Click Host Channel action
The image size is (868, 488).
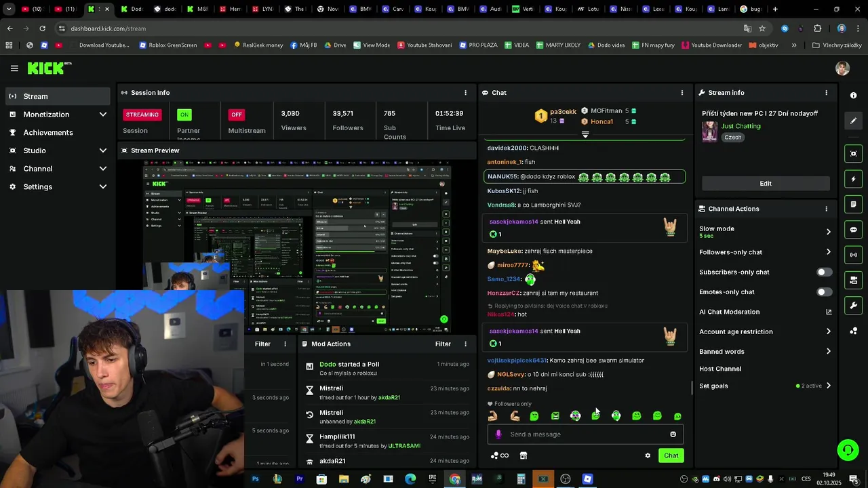pyautogui.click(x=720, y=369)
